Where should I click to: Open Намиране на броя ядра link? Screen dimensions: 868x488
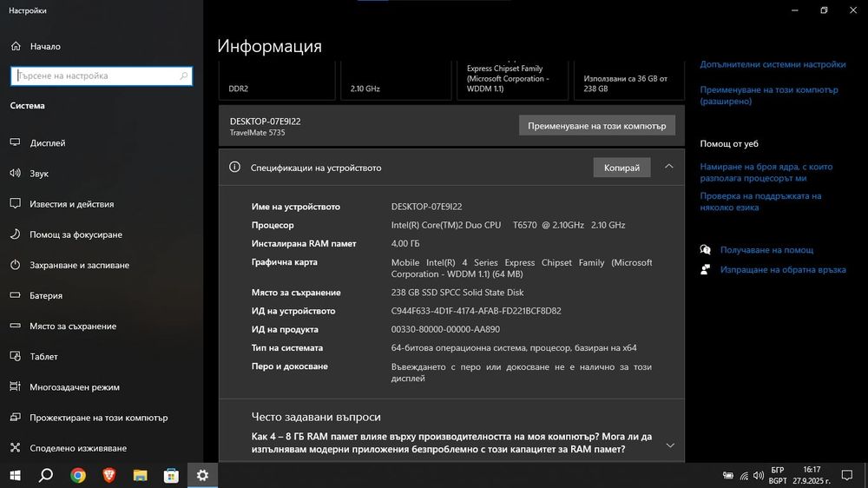pyautogui.click(x=766, y=172)
